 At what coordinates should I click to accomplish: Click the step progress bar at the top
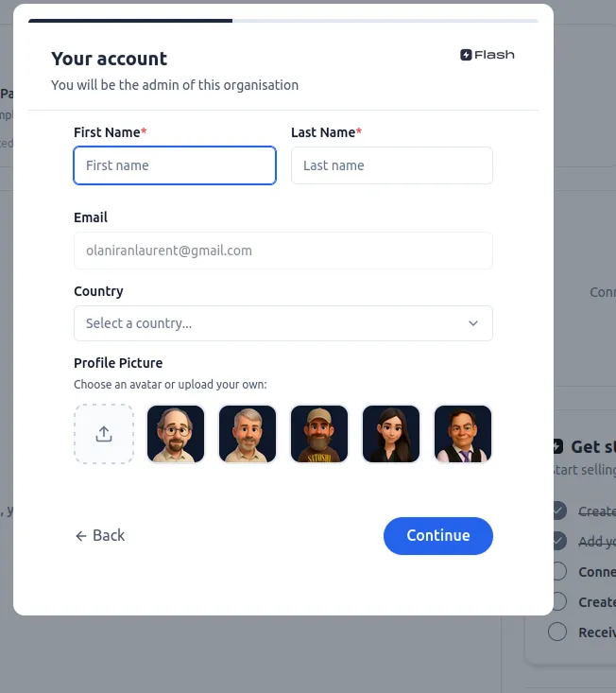(282, 20)
